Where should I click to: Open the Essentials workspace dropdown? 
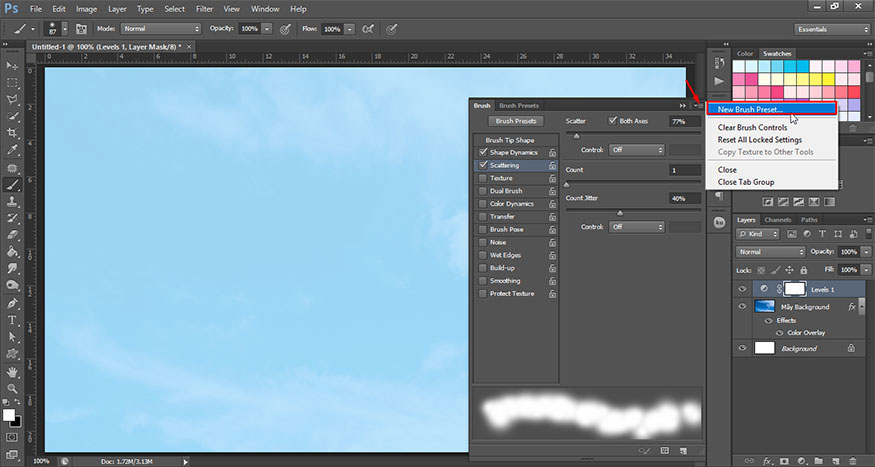tap(831, 29)
